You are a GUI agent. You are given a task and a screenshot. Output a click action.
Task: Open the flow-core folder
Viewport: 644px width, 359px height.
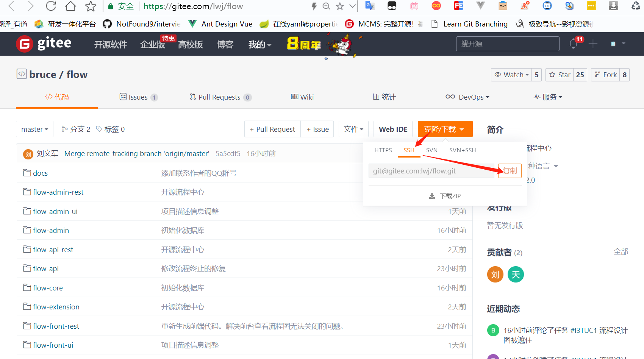tap(48, 288)
